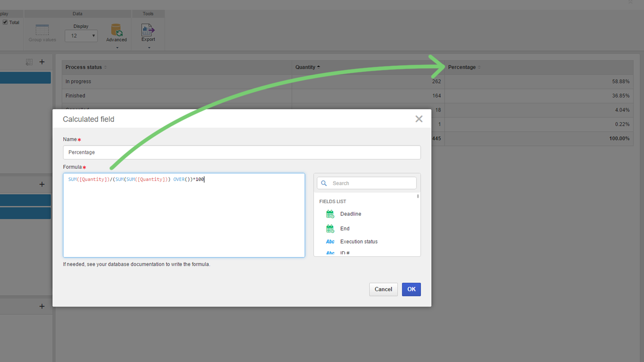Click inside the Formula text area
Screen dimensions: 644x362
[x=184, y=215]
